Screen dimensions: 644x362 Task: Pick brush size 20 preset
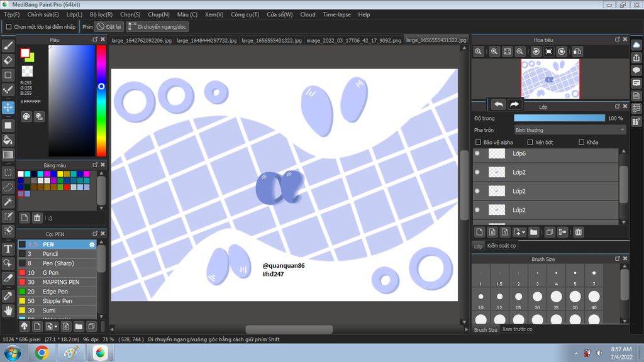coord(537,299)
